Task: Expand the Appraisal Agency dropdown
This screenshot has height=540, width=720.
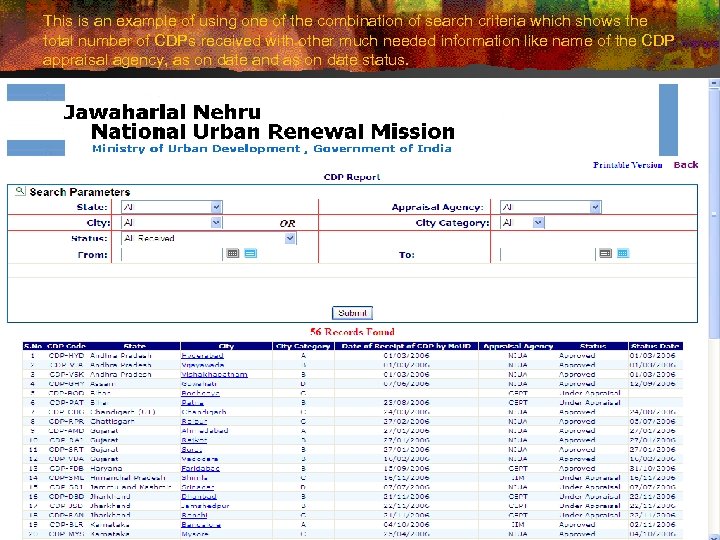Action: pyautogui.click(x=596, y=207)
